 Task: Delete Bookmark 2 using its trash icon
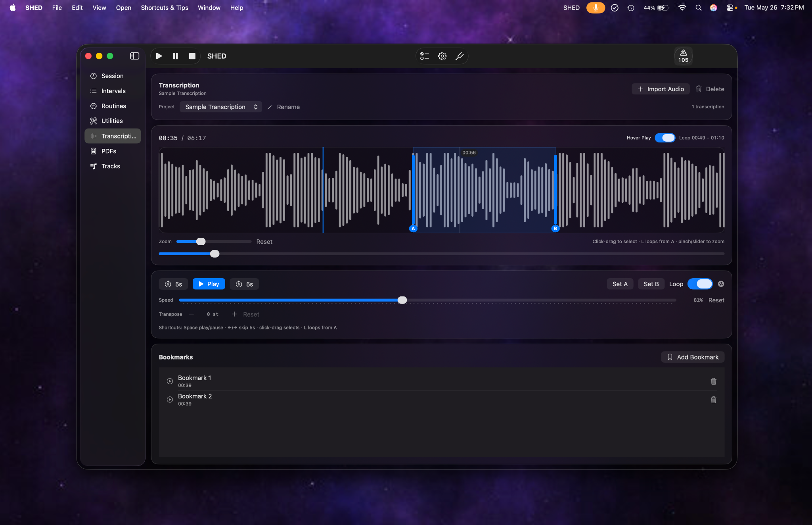tap(713, 400)
